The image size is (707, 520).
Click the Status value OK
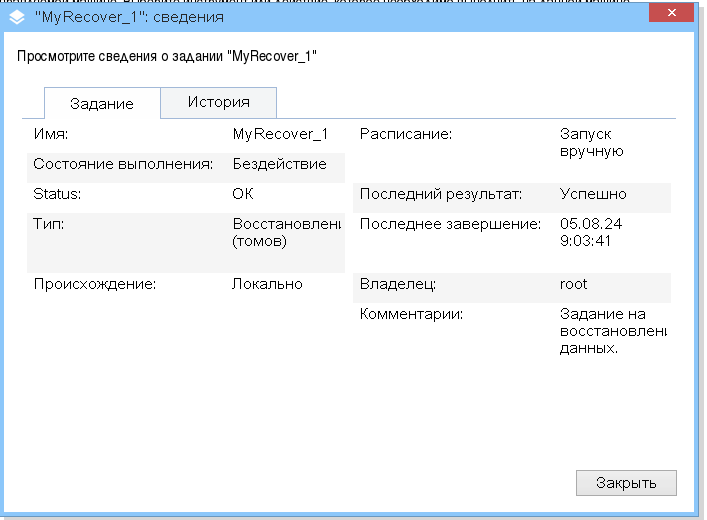click(243, 194)
